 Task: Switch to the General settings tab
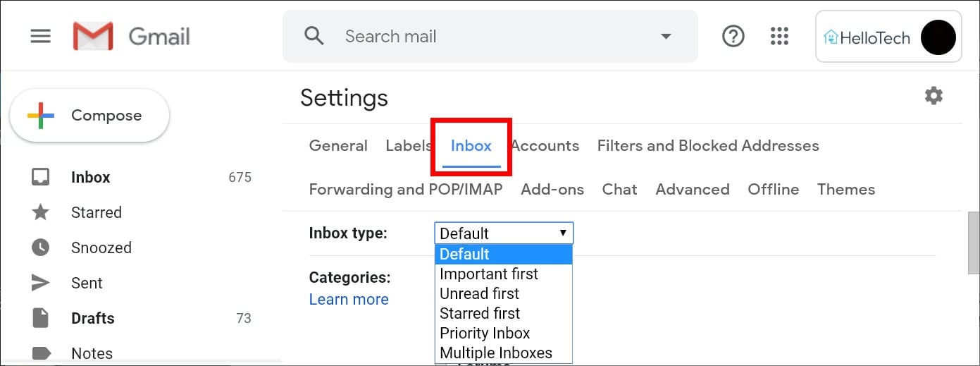(x=338, y=146)
